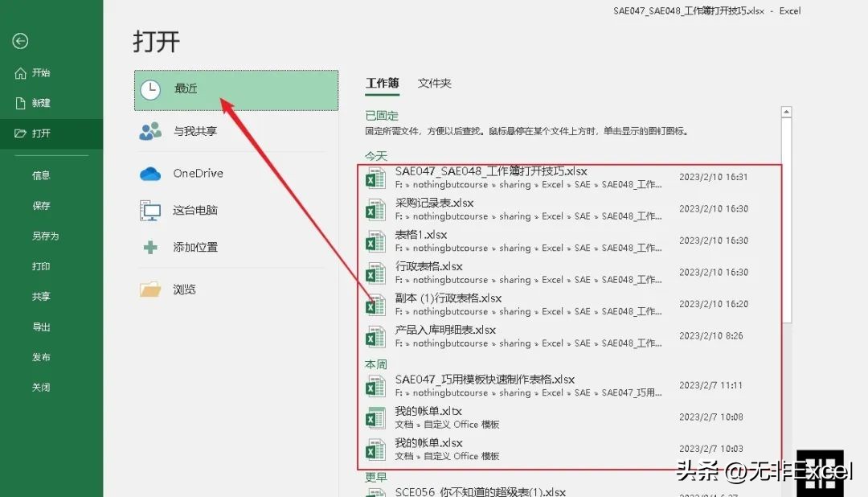Click date 2023/2/7 11:11
Screen dimensions: 868x497
coord(710,386)
